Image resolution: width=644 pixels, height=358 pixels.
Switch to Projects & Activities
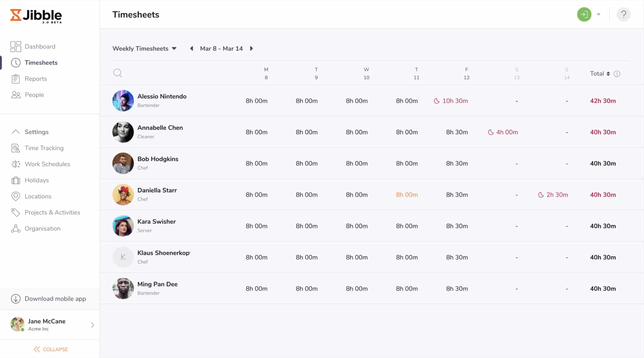tap(52, 212)
